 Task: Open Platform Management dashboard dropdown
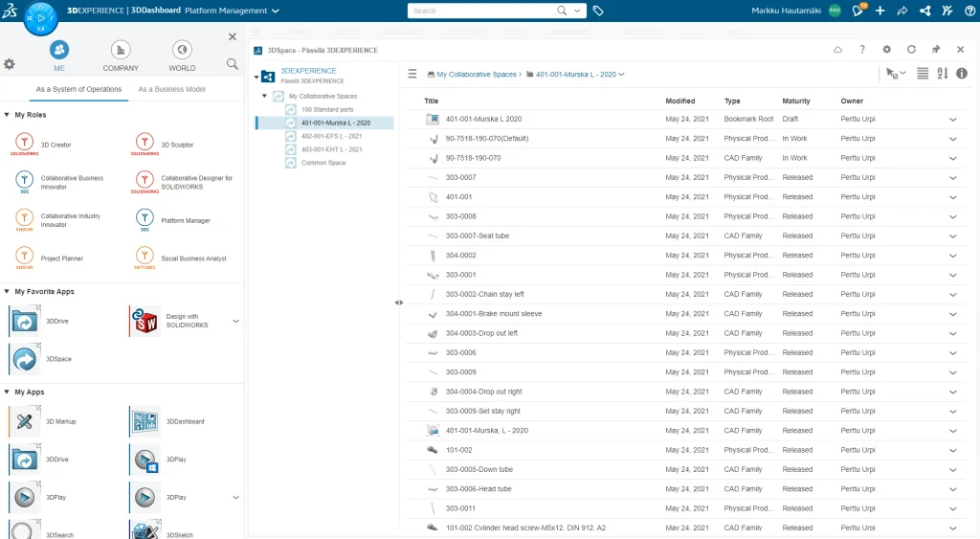point(276,11)
